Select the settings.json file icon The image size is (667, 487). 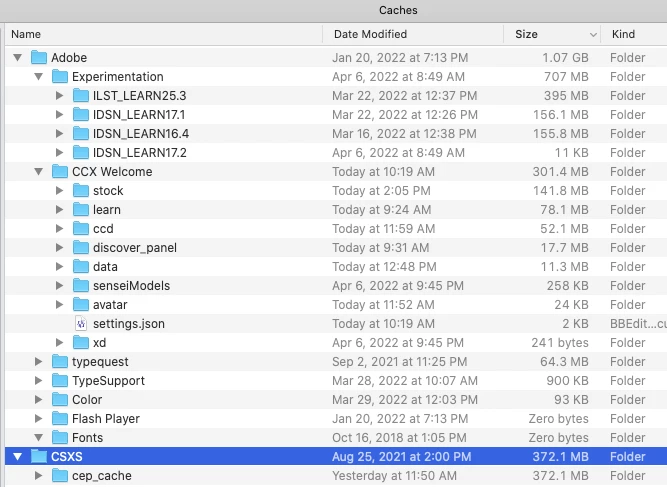click(81, 324)
